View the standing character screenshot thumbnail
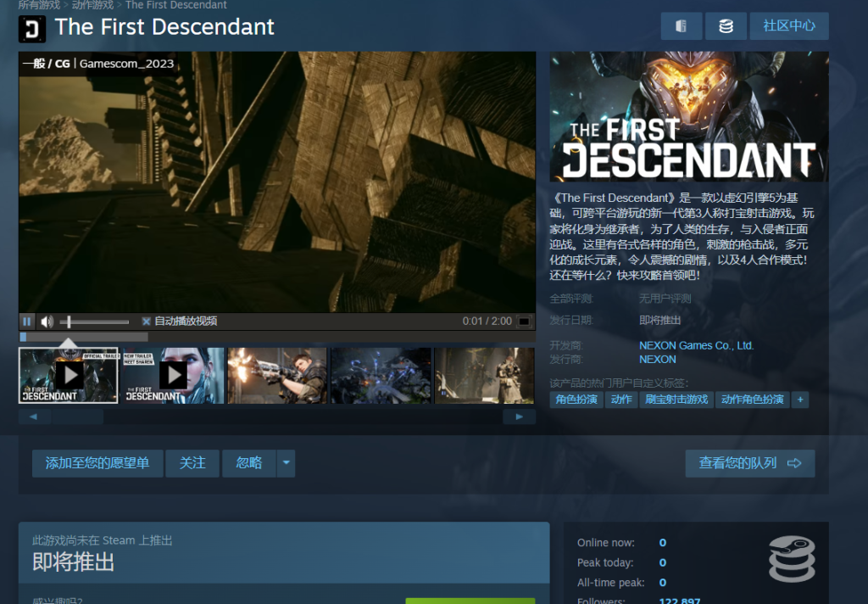Screen dimensions: 868x604 coord(485,376)
